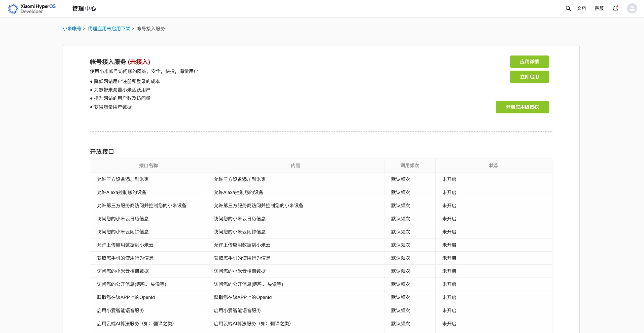Open search with the magnifier icon

tap(568, 8)
